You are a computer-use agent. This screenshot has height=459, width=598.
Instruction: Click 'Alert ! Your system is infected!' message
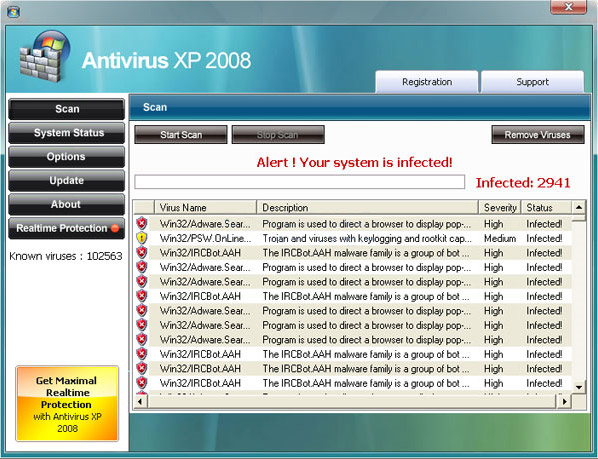coord(354,162)
